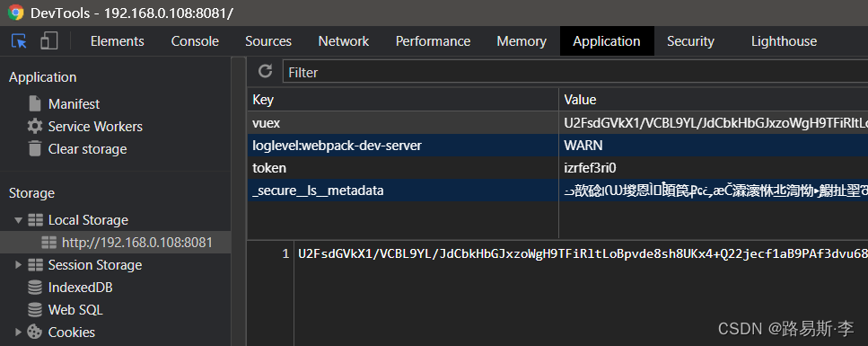Select the Manifest sidebar entry

click(x=75, y=104)
